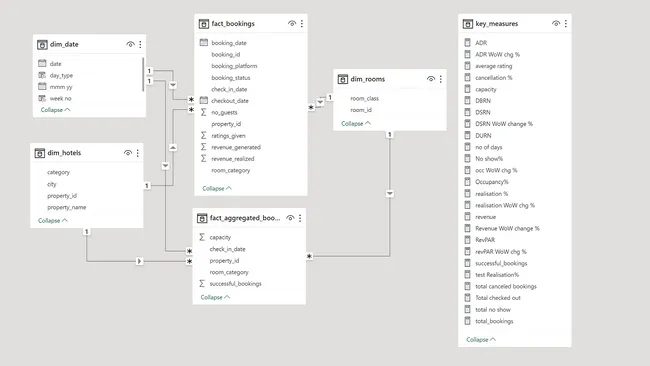Click the dim_rooms table header icon
Image resolution: width=650 pixels, height=366 pixels.
pyautogui.click(x=343, y=79)
